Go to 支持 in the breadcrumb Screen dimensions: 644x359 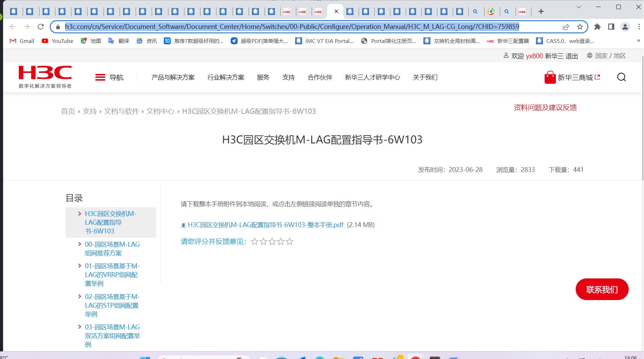[90, 111]
